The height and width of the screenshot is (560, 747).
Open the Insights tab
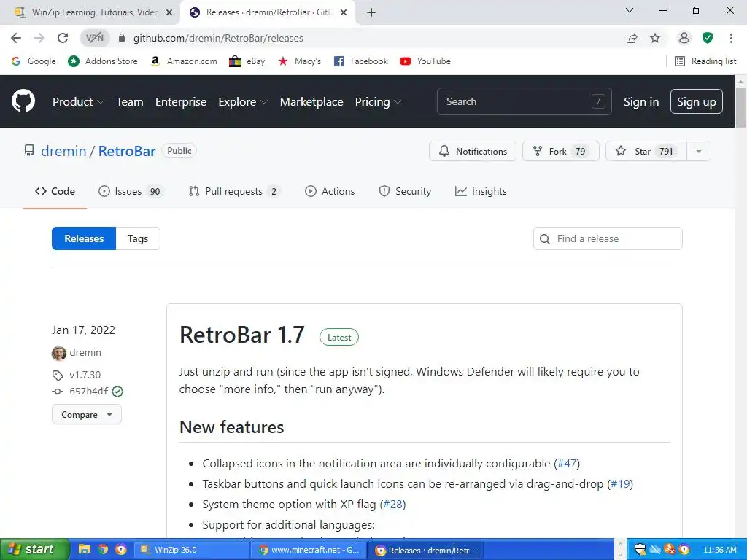coord(481,191)
